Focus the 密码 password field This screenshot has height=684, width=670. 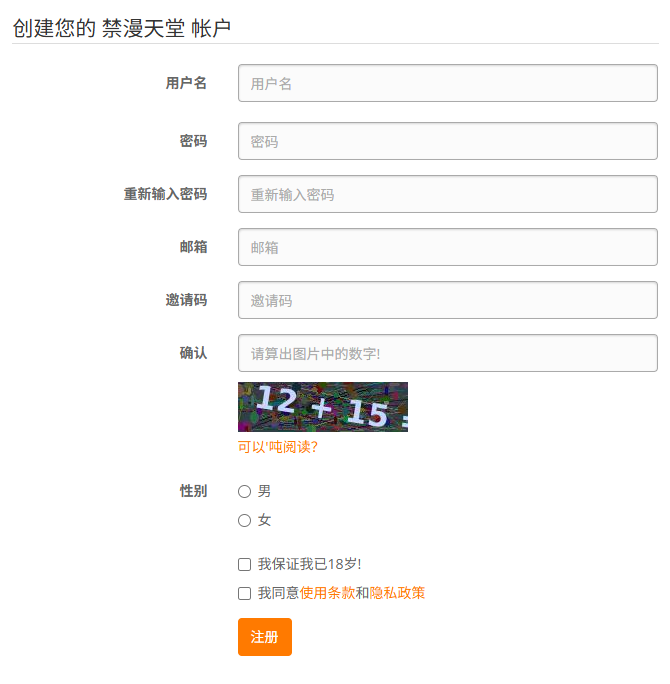(448, 141)
